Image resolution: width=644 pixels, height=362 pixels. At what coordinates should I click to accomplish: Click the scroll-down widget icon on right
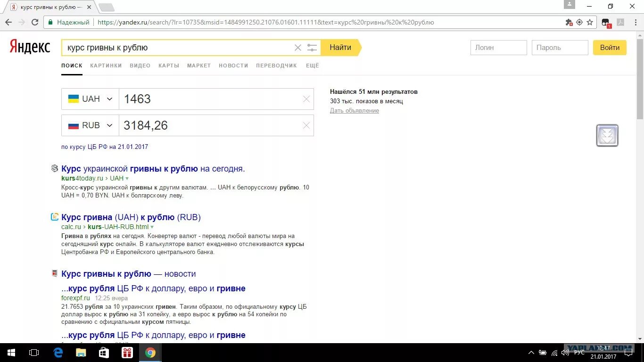click(607, 136)
